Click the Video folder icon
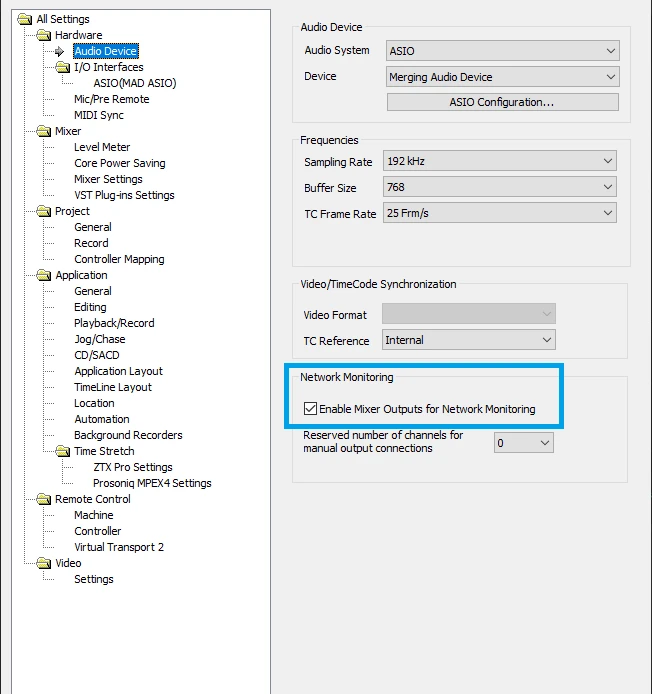The width and height of the screenshot is (652, 694). pyautogui.click(x=43, y=563)
